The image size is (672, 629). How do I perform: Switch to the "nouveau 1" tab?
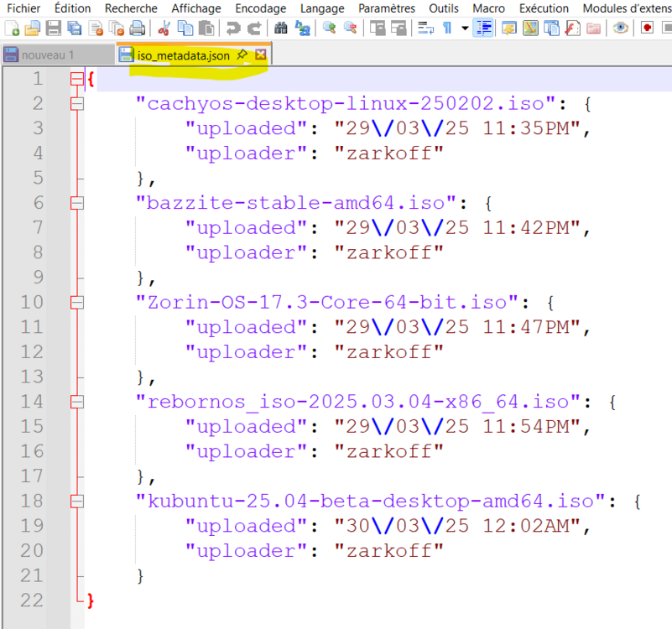(58, 55)
